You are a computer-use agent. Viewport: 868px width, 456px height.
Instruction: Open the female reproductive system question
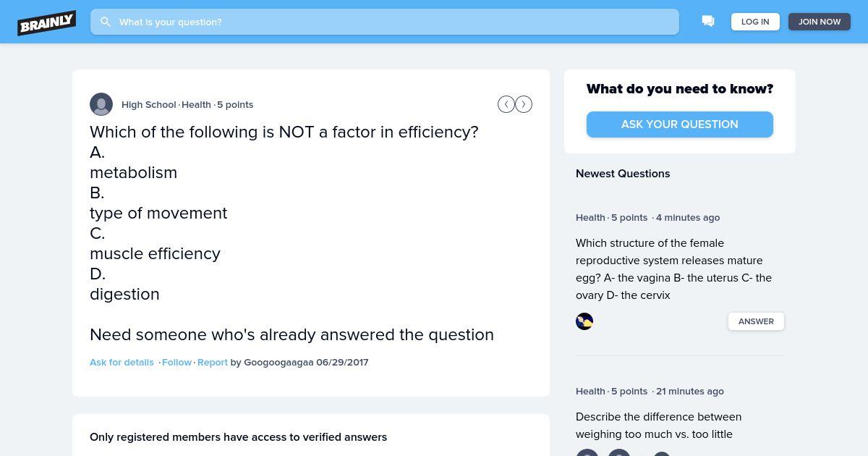[674, 269]
